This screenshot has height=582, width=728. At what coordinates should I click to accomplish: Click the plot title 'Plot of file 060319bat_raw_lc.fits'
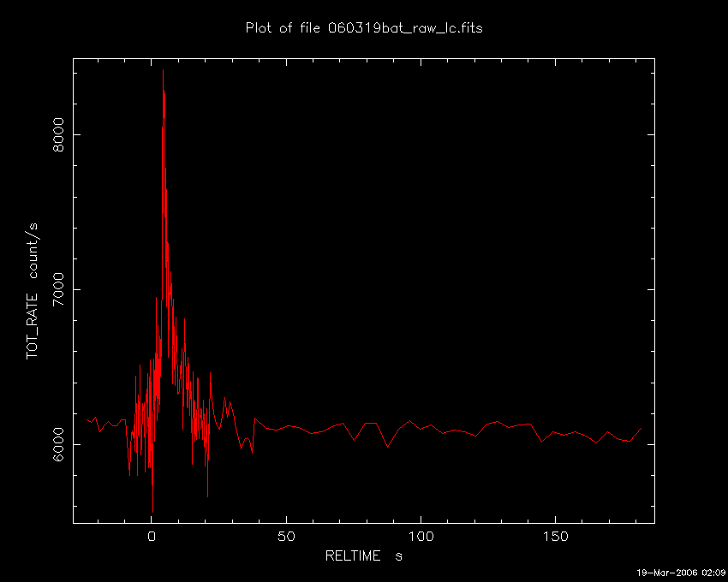364,28
